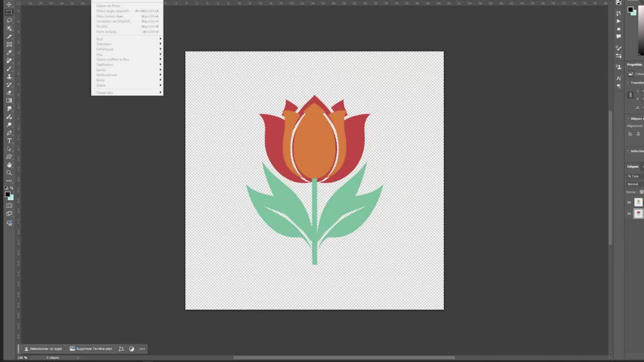The height and width of the screenshot is (362, 644).
Task: Hide the top layer visibility eye
Action: [629, 202]
